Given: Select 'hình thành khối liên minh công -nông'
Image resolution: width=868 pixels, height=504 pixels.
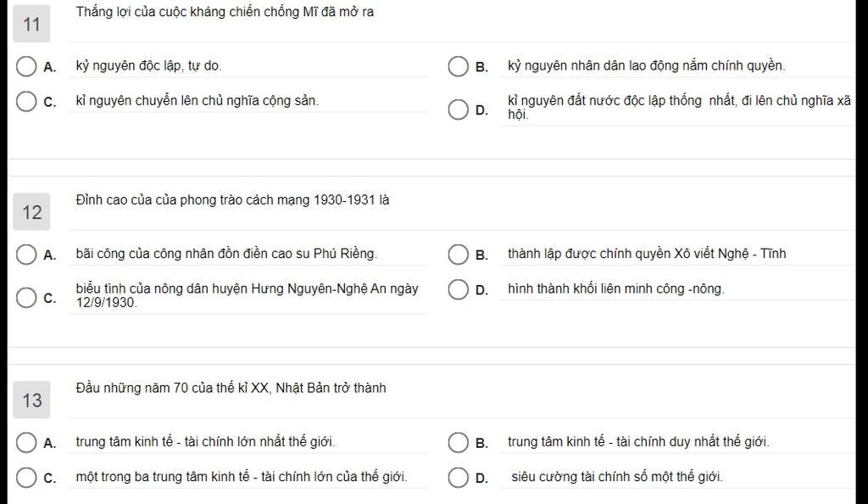Looking at the screenshot, I should 458,289.
